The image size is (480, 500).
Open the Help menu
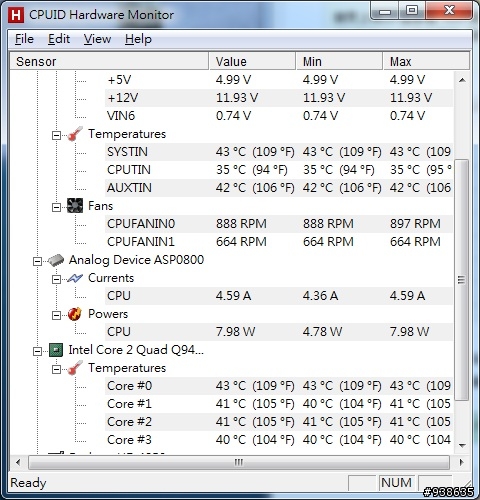(x=138, y=39)
